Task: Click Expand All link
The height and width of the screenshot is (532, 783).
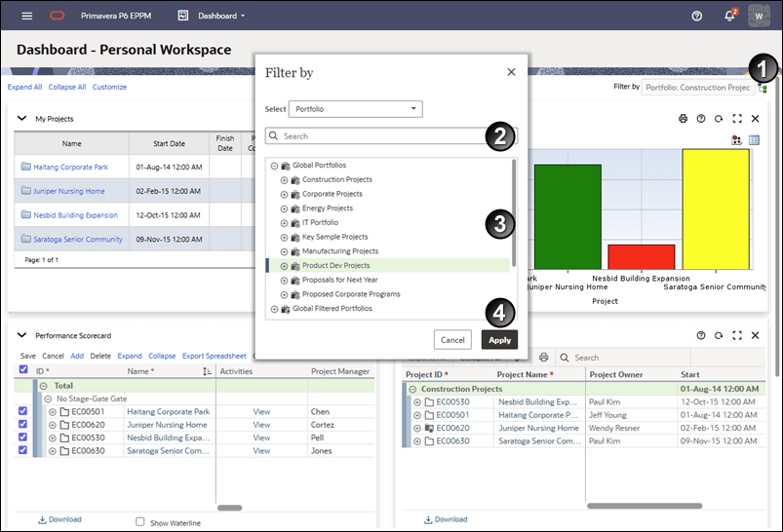Action: (x=24, y=87)
